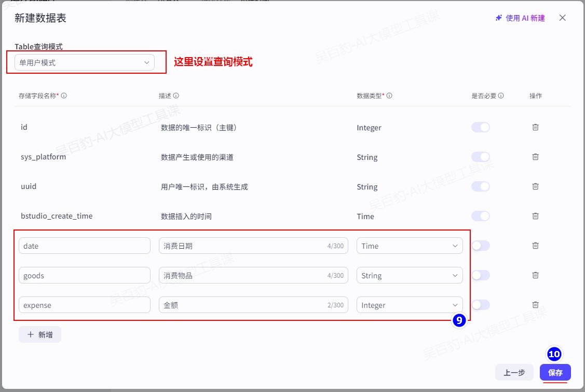Viewport: 585px width, 392px height.
Task: Click info icon beside 是否必要
Action: (x=501, y=96)
